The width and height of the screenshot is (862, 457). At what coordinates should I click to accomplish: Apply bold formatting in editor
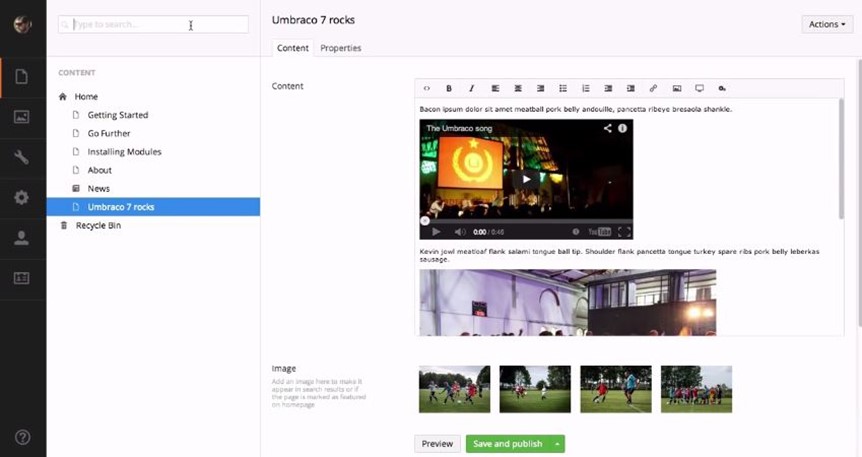(x=449, y=88)
